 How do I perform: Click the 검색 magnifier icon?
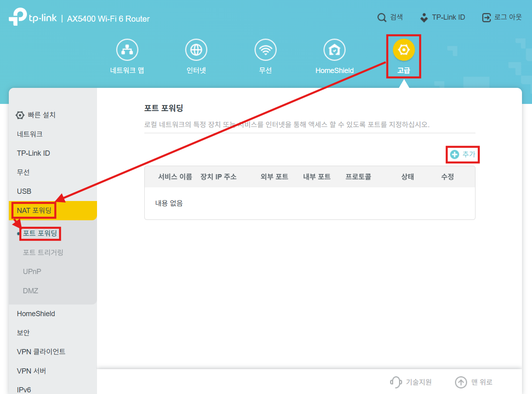382,18
